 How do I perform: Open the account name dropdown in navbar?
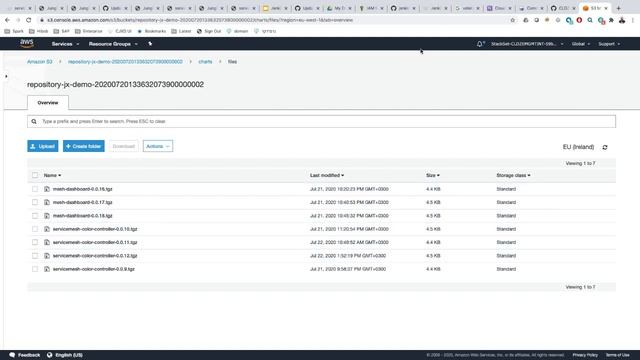(527, 44)
